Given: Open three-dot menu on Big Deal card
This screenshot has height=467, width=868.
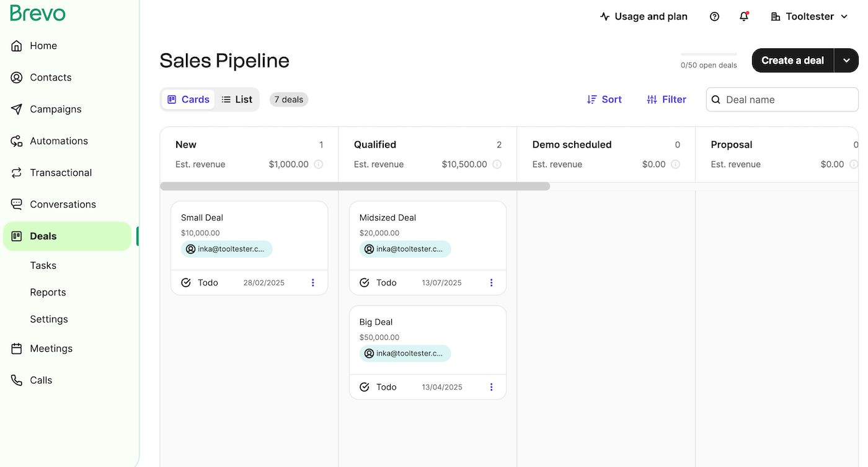Looking at the screenshot, I should (x=491, y=387).
